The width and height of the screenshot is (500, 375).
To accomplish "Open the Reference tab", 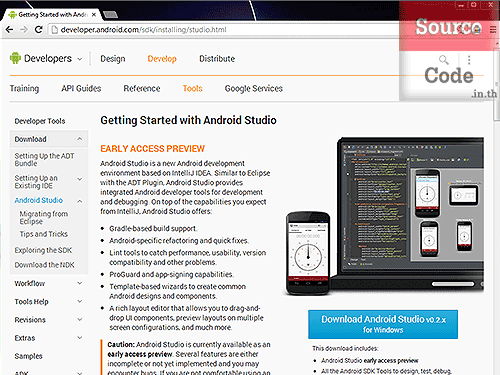I will [x=142, y=88].
